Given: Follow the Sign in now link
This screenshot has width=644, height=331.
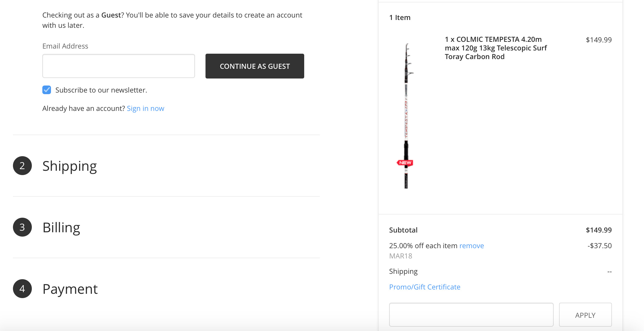Looking at the screenshot, I should pos(145,108).
